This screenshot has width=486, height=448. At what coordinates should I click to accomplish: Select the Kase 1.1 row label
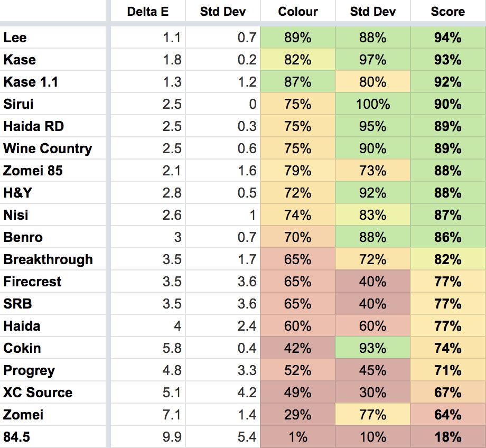coord(31,82)
